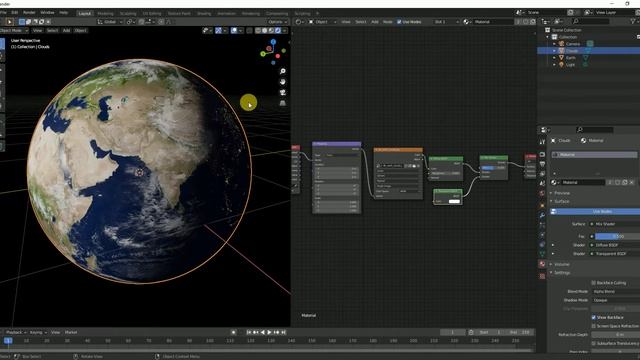Viewport: 640px width, 360px height.
Task: Open the Material properties tab icon
Action: pos(542,264)
